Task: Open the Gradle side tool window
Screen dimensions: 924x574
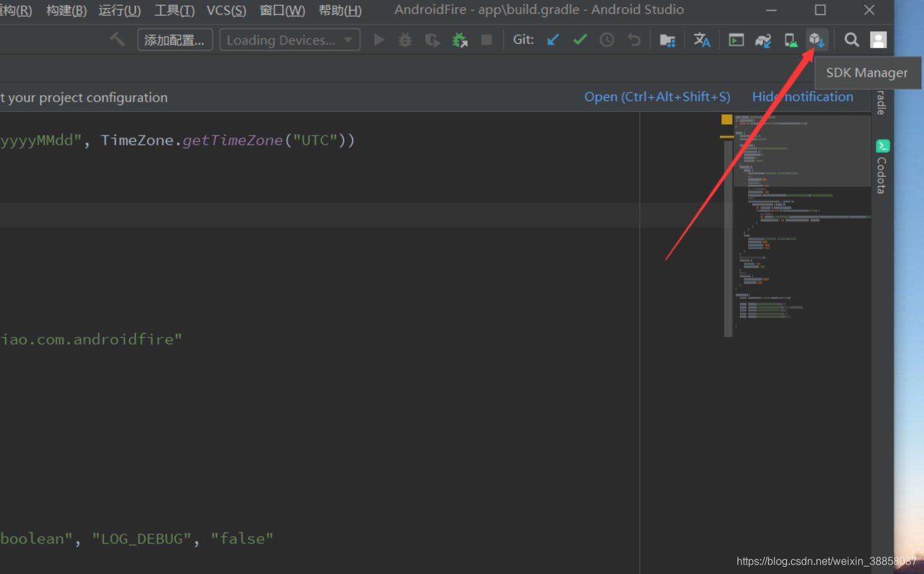Action: 881,103
